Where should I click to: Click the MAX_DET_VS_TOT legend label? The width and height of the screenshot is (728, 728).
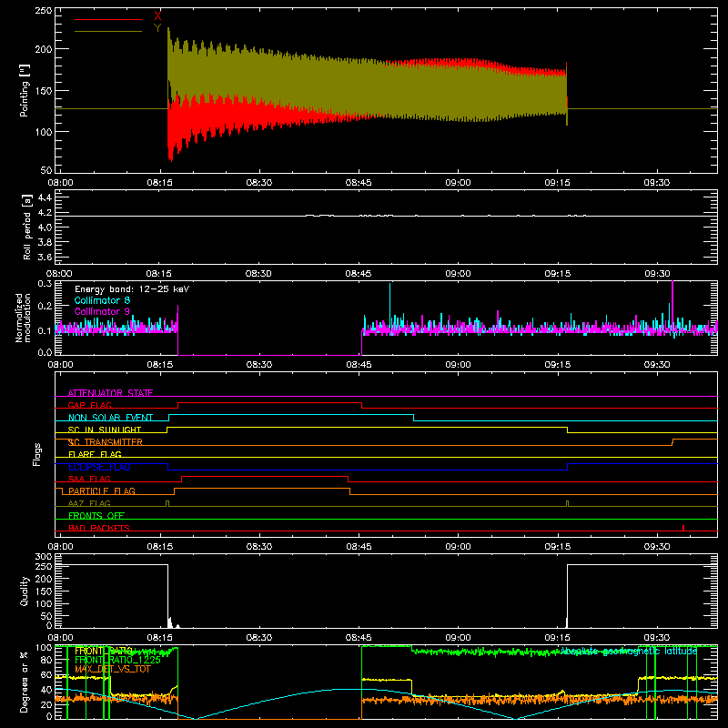113,669
